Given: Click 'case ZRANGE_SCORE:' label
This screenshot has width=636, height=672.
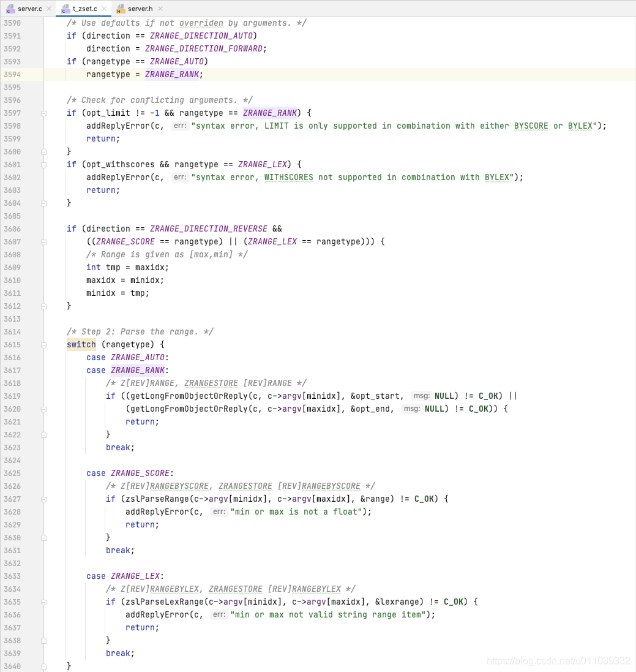Looking at the screenshot, I should (x=130, y=473).
